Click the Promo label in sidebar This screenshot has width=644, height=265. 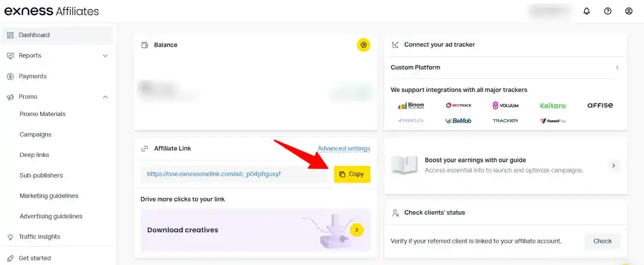click(x=28, y=97)
